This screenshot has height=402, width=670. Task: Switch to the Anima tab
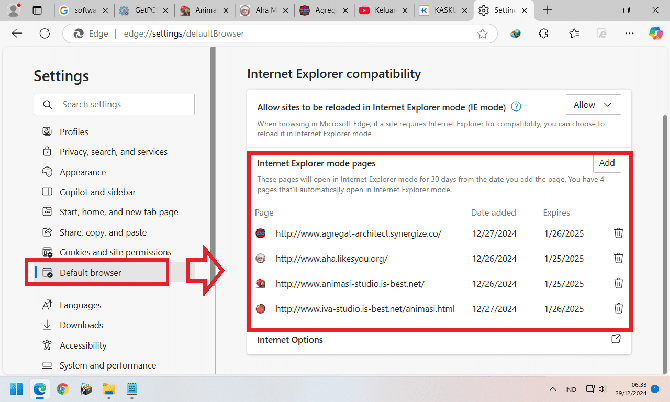(x=199, y=10)
